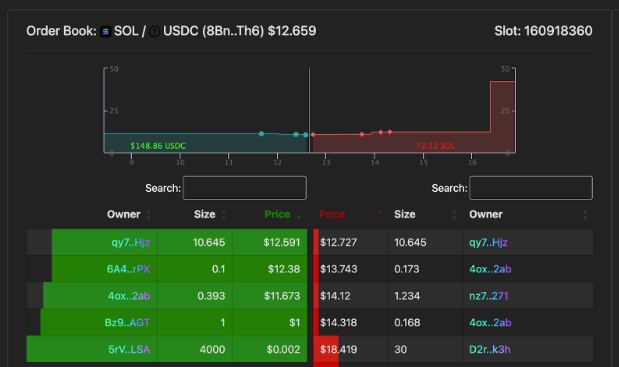619x367 pixels.
Task: Click the Slot: 160918360 label
Action: (x=543, y=31)
